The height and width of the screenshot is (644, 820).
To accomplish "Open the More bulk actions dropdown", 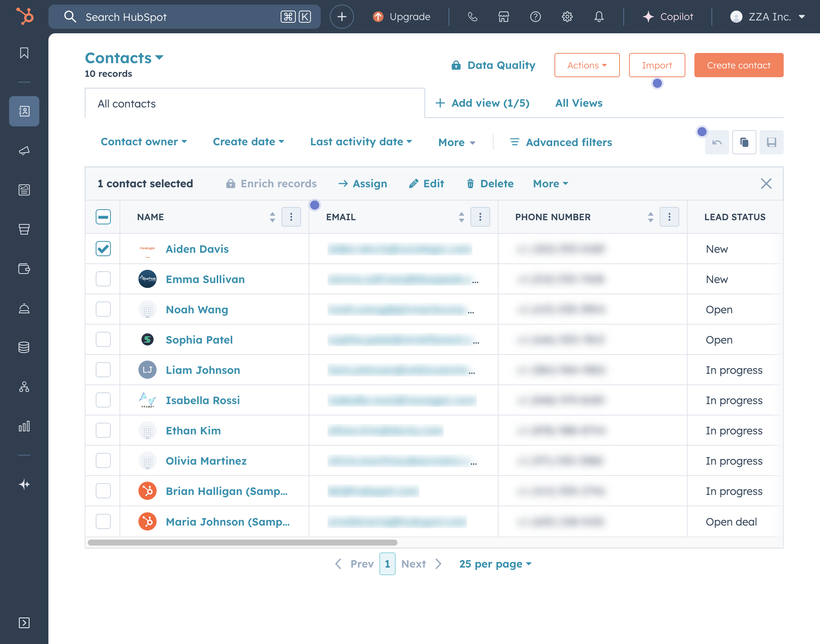I will [550, 184].
